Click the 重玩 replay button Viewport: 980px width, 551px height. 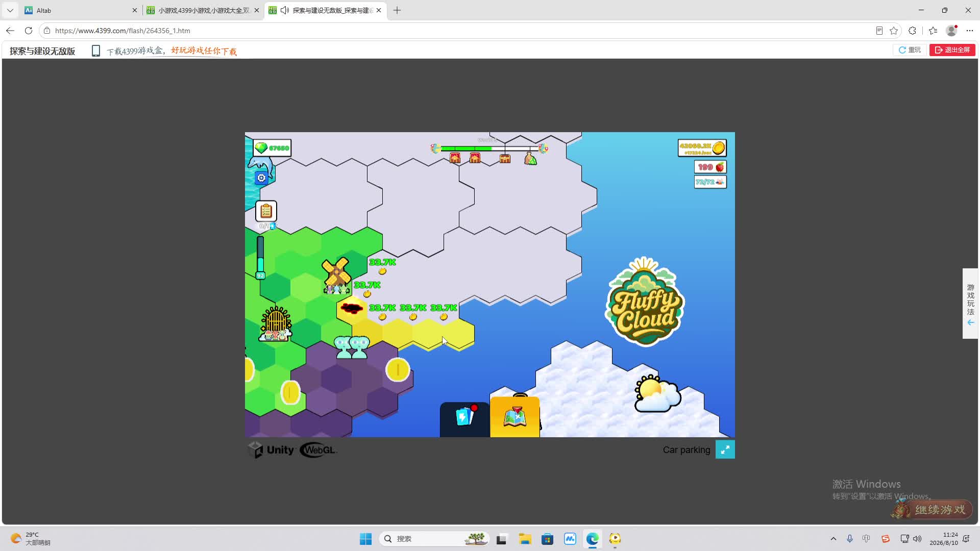click(x=910, y=50)
